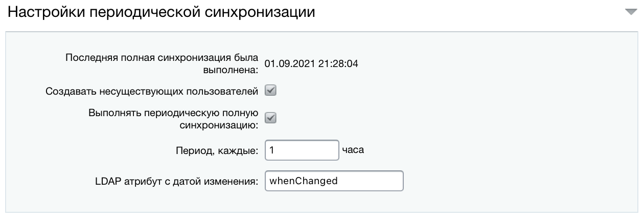Click the 'Выполнять периодическую полную синхронизацию' label
The width and height of the screenshot is (644, 220).
(x=173, y=118)
